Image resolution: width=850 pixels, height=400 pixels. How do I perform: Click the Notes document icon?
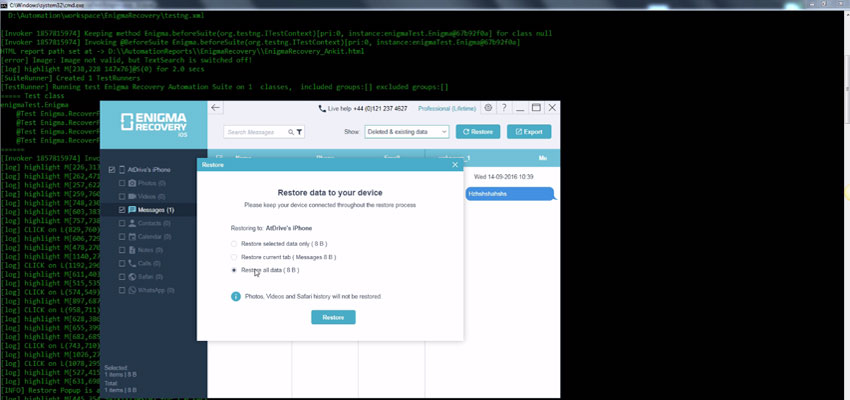point(132,250)
